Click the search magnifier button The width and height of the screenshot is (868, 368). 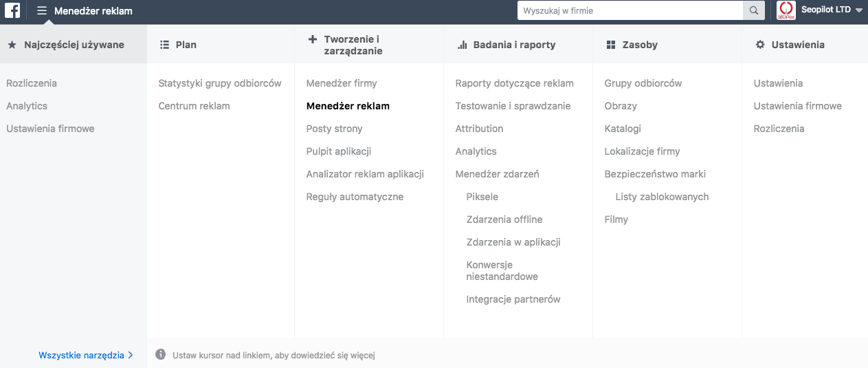point(753,10)
